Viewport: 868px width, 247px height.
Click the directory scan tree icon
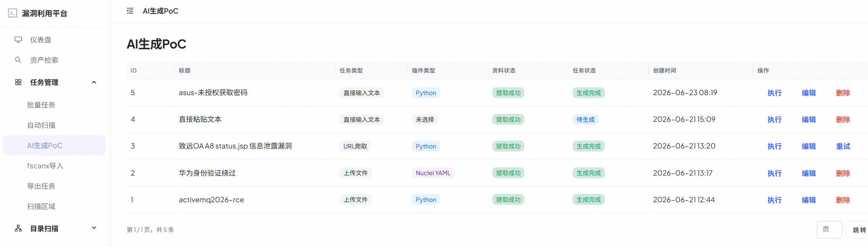pos(18,228)
